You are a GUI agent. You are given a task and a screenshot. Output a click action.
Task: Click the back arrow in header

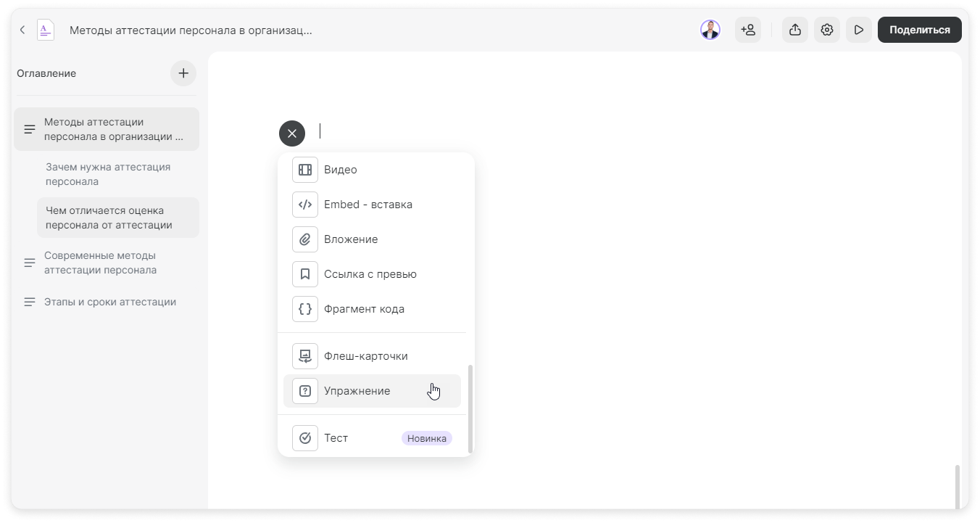coord(22,30)
